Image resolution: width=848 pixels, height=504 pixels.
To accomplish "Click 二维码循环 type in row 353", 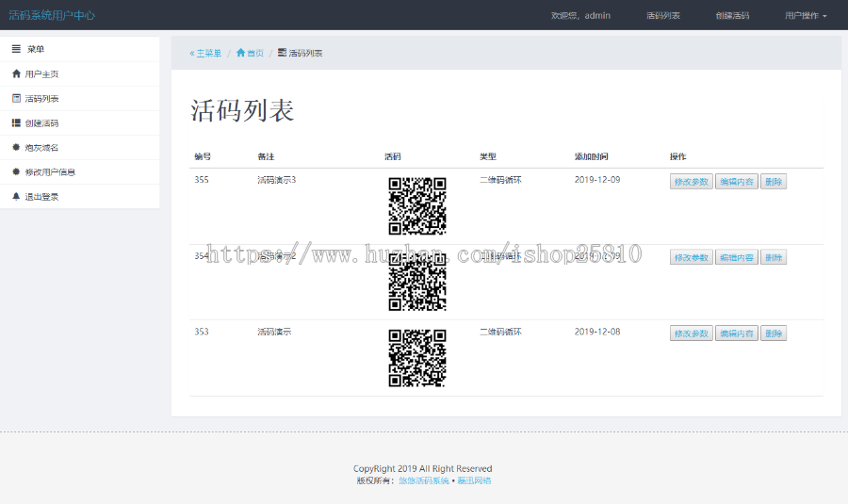I will pyautogui.click(x=500, y=332).
